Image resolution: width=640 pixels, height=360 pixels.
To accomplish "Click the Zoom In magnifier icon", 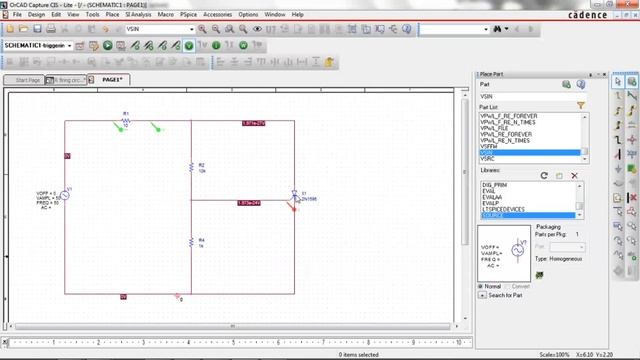I will point(202,29).
